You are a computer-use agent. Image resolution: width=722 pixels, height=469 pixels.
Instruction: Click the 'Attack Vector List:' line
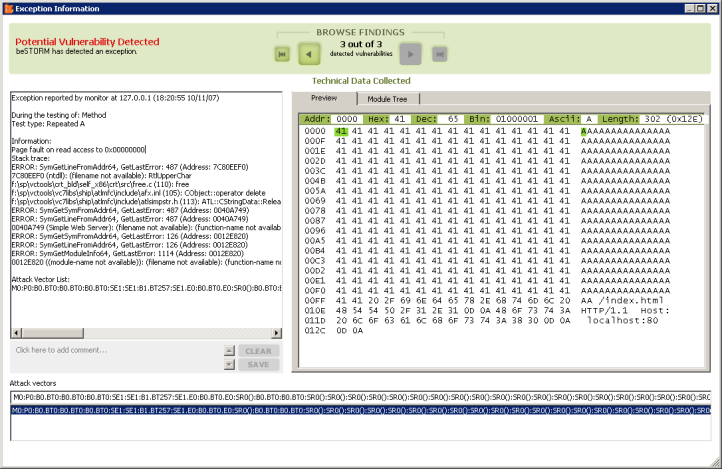41,279
